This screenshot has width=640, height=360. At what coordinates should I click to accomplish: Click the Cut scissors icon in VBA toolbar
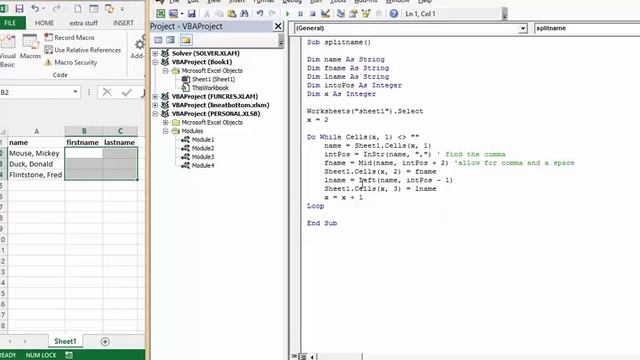207,13
